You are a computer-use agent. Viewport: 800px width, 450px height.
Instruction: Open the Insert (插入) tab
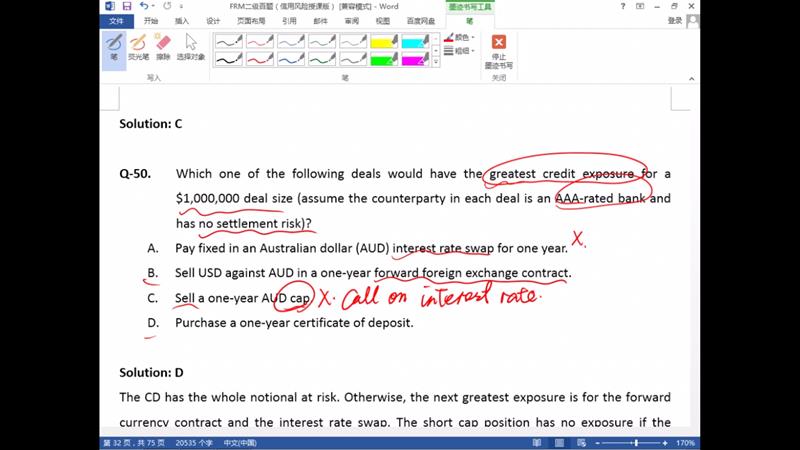(x=182, y=21)
